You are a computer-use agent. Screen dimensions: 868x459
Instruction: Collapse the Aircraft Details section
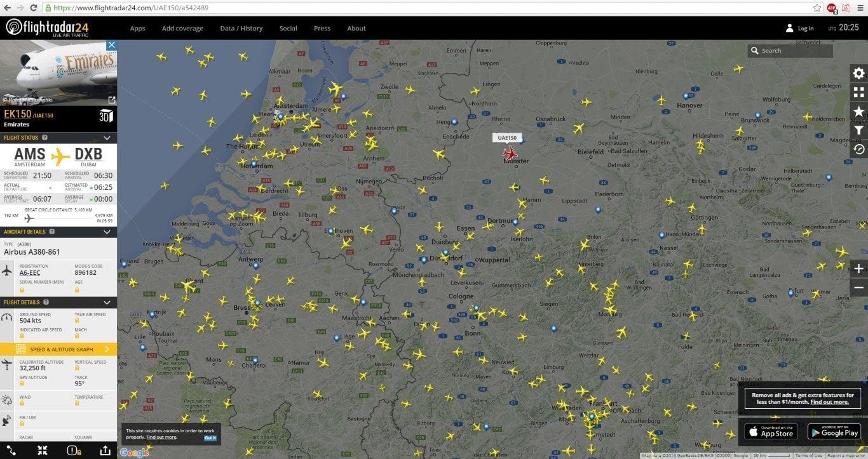[107, 232]
